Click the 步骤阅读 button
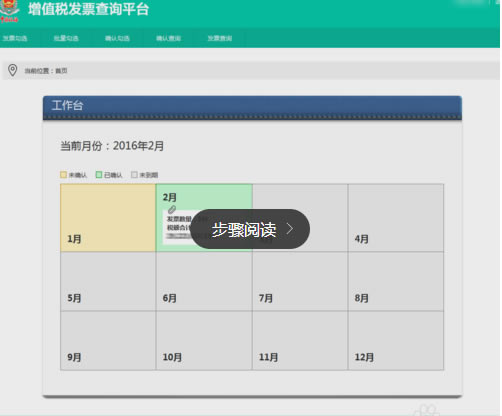 pyautogui.click(x=250, y=229)
